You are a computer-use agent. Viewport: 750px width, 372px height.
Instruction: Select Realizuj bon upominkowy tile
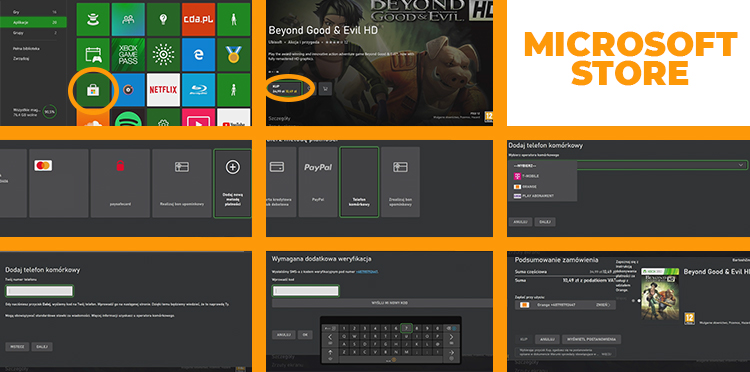tap(182, 183)
